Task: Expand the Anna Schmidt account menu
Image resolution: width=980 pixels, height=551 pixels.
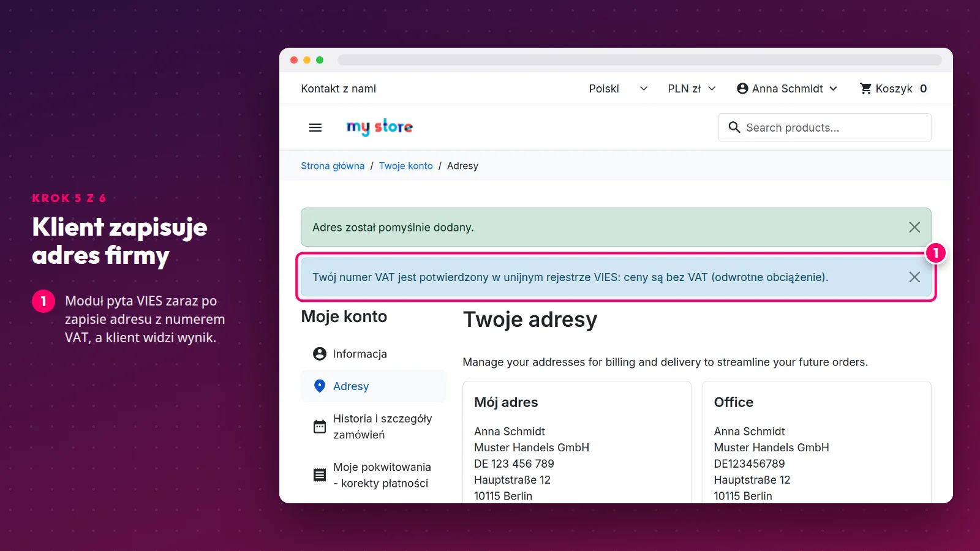Action: pos(787,89)
